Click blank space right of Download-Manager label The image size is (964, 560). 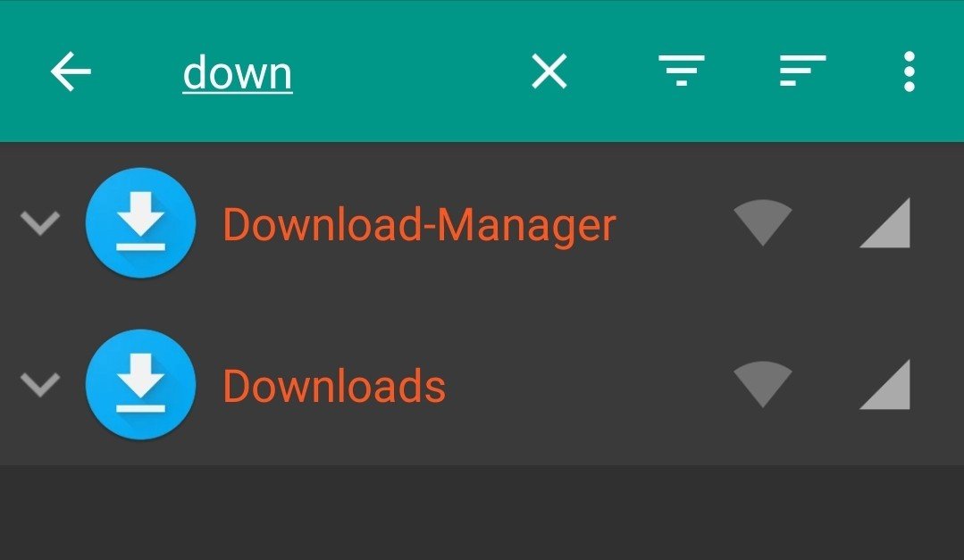[674, 223]
